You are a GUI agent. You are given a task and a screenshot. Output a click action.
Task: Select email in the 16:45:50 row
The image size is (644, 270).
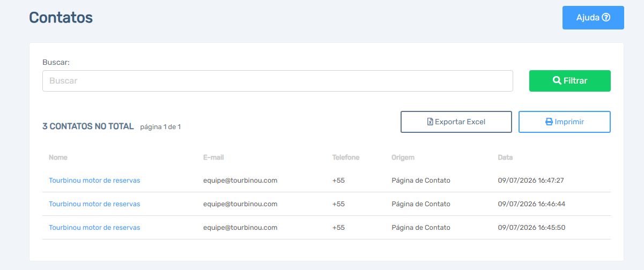click(x=240, y=228)
